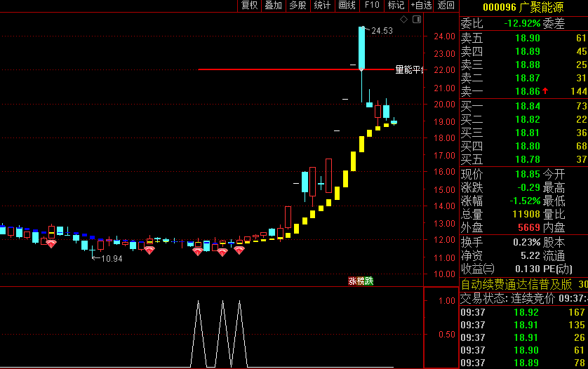Viewport: 588px width, 369px height.
Task: Click the 外盘 value 5669
Action: [x=529, y=227]
